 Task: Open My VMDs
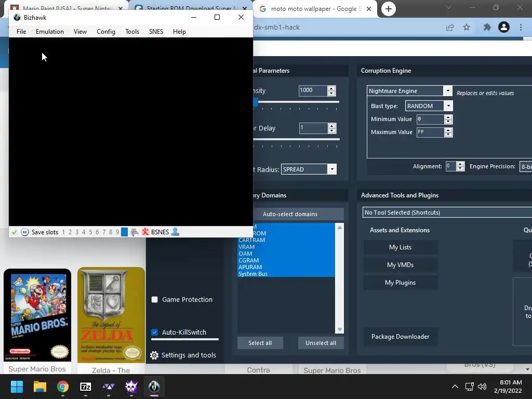(x=401, y=265)
